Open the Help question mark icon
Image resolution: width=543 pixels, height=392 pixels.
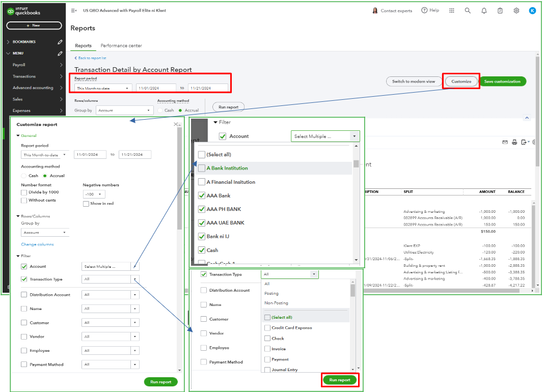click(x=430, y=11)
